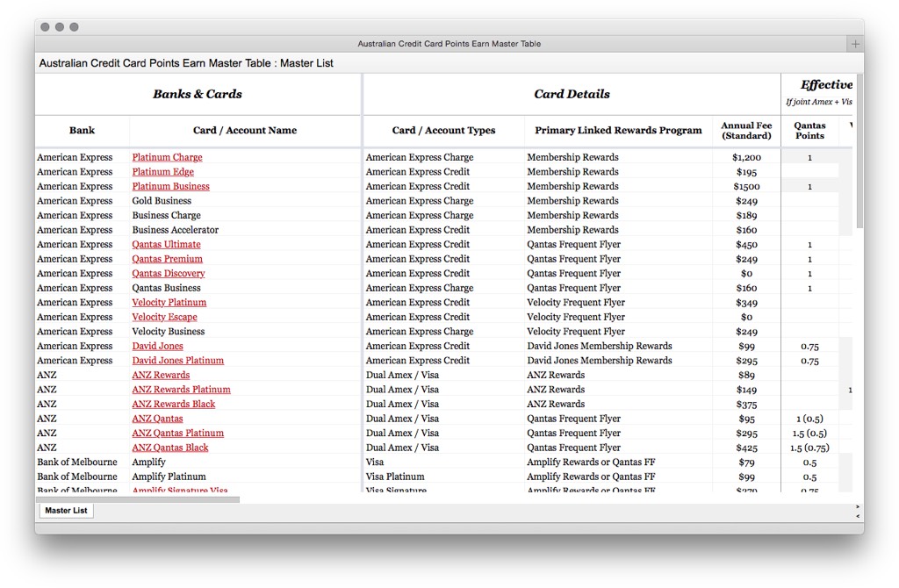Select the $89 annual fee cell
This screenshot has width=899, height=588.
point(746,375)
